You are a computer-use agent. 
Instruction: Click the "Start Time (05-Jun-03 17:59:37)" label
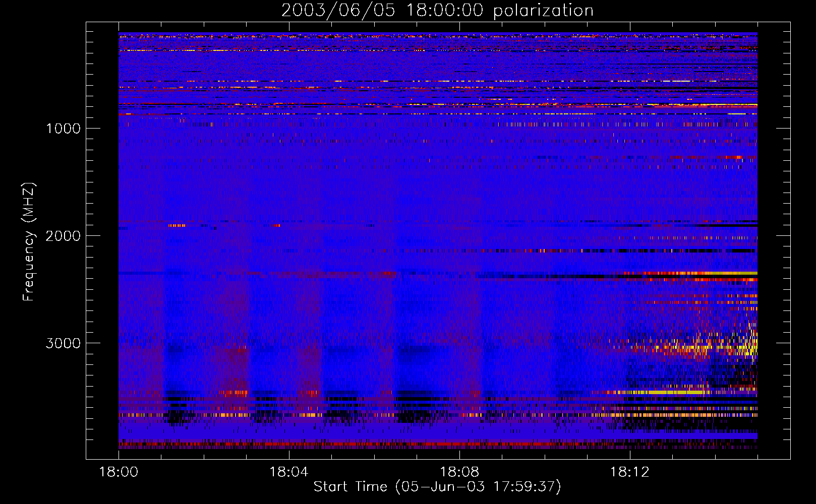coord(437,487)
